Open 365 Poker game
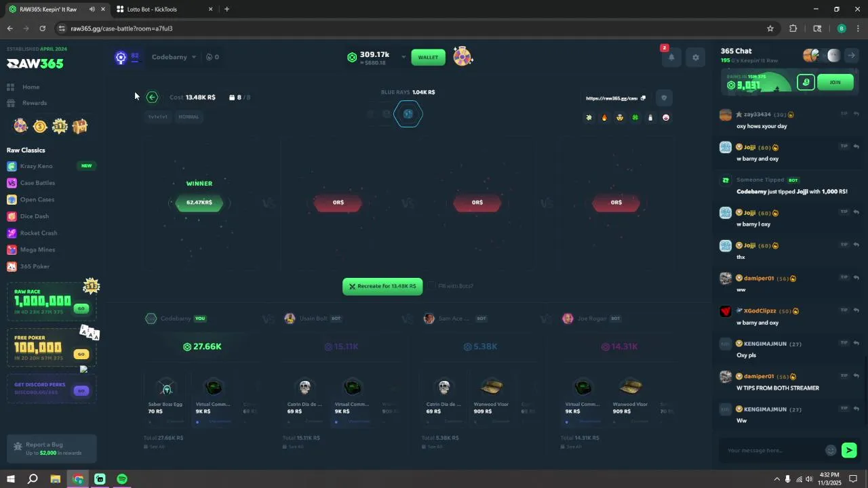Image resolution: width=868 pixels, height=488 pixels. point(35,266)
